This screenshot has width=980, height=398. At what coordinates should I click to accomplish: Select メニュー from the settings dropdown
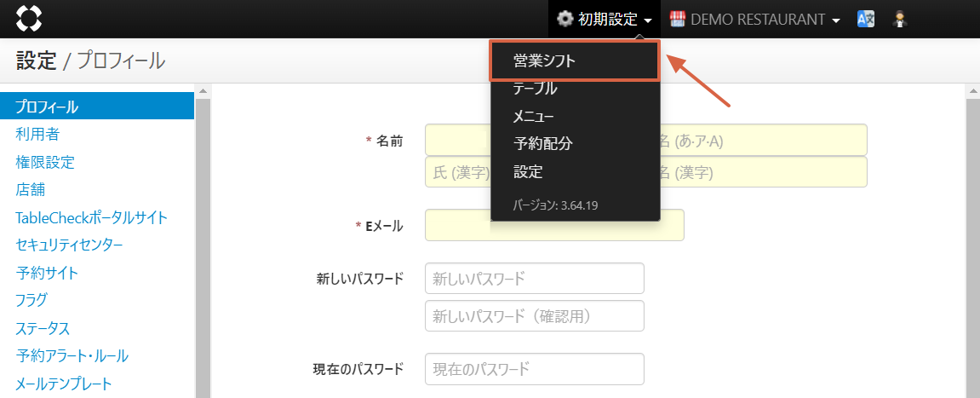tap(534, 116)
